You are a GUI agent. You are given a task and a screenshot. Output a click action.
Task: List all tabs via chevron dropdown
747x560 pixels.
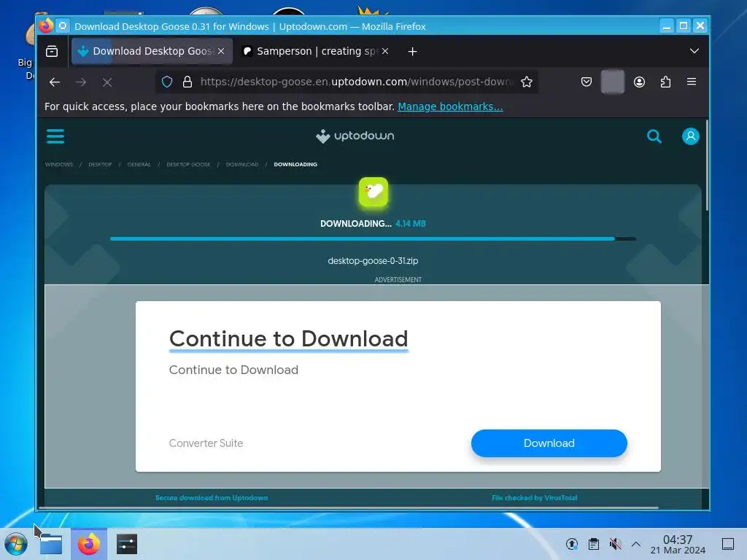[694, 52]
